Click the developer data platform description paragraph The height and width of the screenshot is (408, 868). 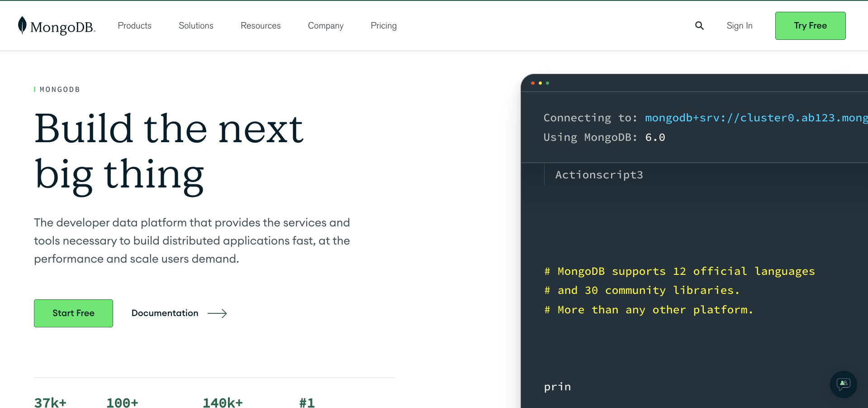coord(192,240)
